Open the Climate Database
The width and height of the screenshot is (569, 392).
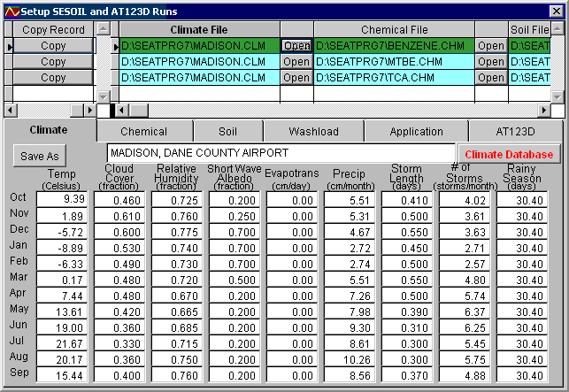click(x=509, y=155)
